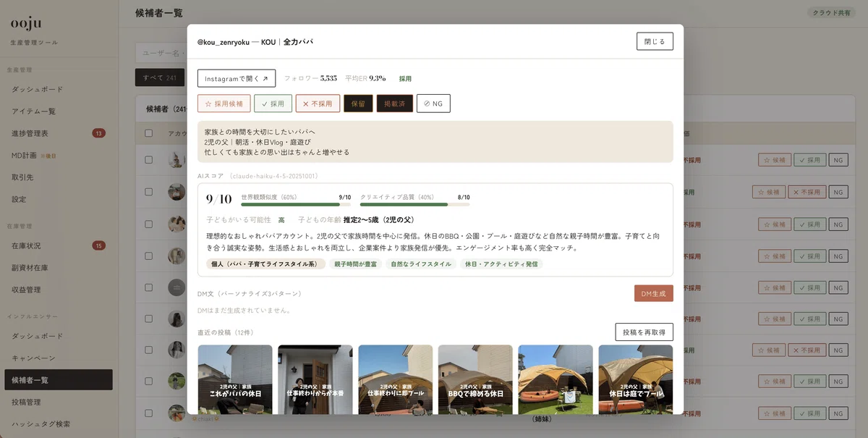868x438 pixels.
Task: Set modal status to ✓ 採用
Action: pos(273,104)
